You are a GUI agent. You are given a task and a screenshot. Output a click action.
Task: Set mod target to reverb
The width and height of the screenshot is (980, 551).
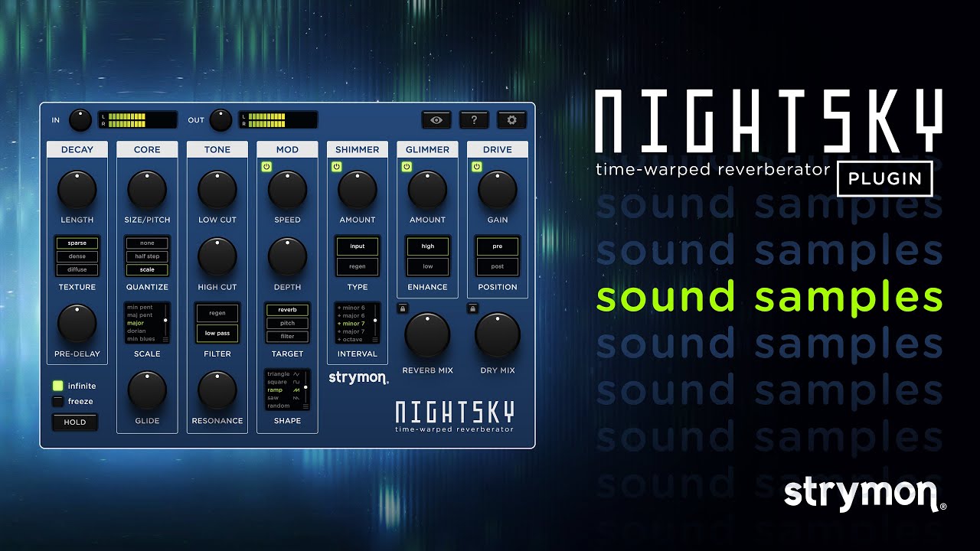pos(287,310)
